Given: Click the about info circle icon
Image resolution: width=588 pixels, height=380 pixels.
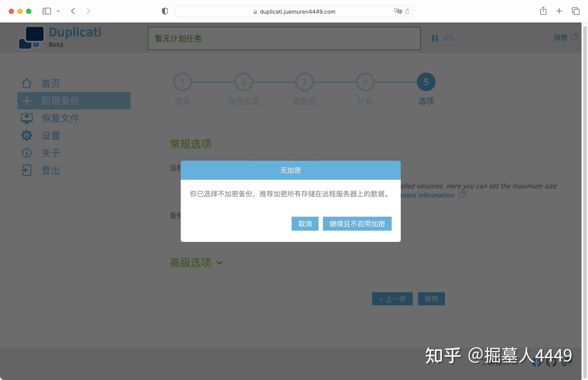Looking at the screenshot, I should pos(27,153).
